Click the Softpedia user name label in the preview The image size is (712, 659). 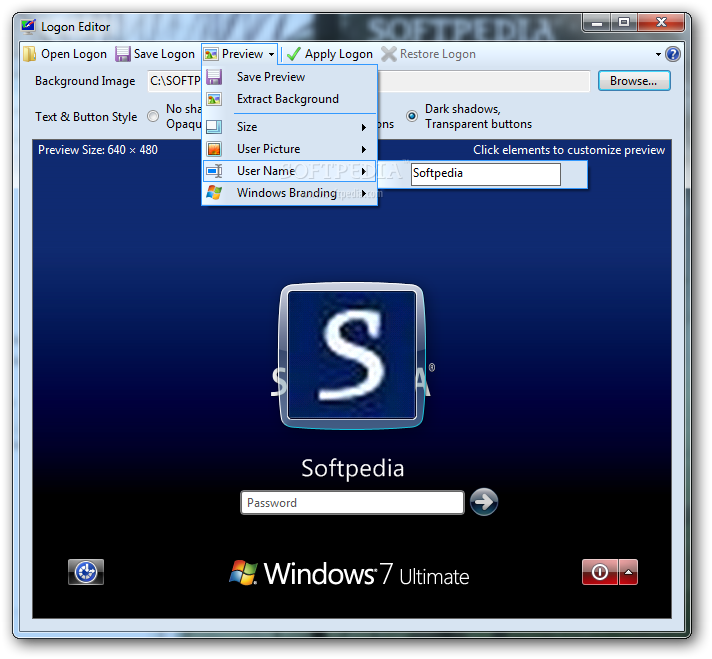point(352,468)
